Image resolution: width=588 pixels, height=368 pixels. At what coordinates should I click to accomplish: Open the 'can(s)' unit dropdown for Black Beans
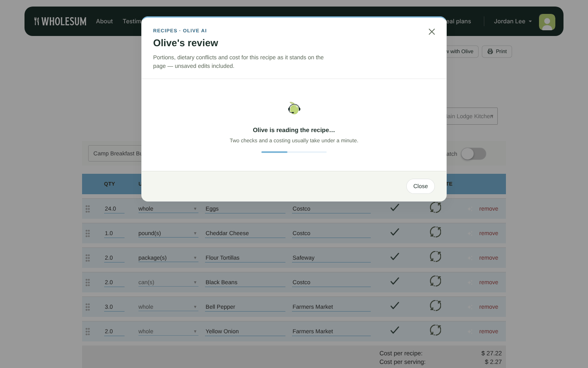point(168,283)
